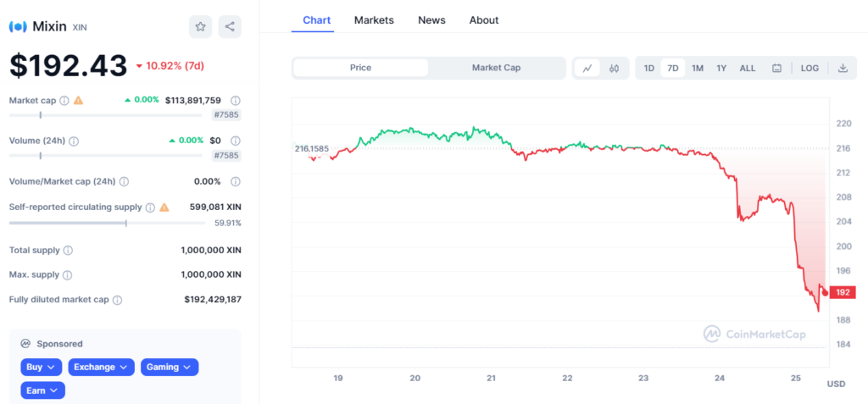Open the calendar date range picker

(x=776, y=69)
